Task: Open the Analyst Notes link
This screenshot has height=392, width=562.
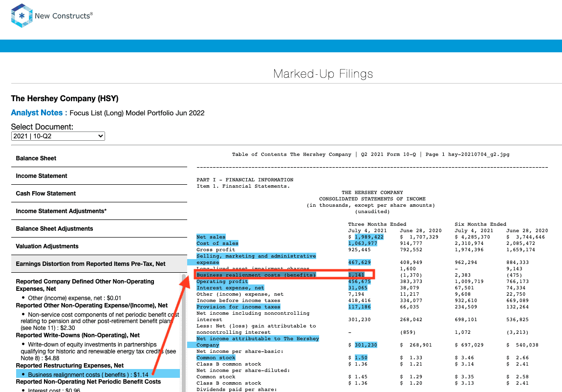Action: click(39, 113)
